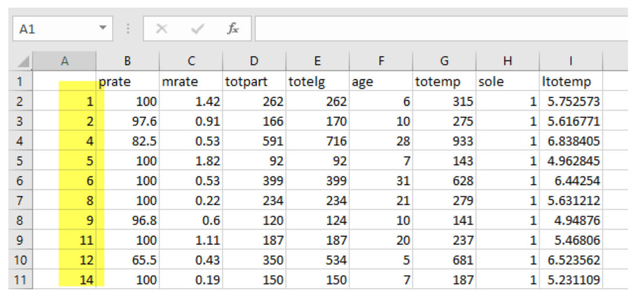
Task: Click cell containing 96.8
Action: (128, 220)
